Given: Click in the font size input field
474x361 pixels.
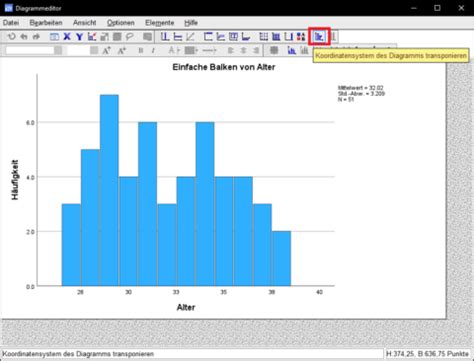Looking at the screenshot, I should (x=79, y=51).
